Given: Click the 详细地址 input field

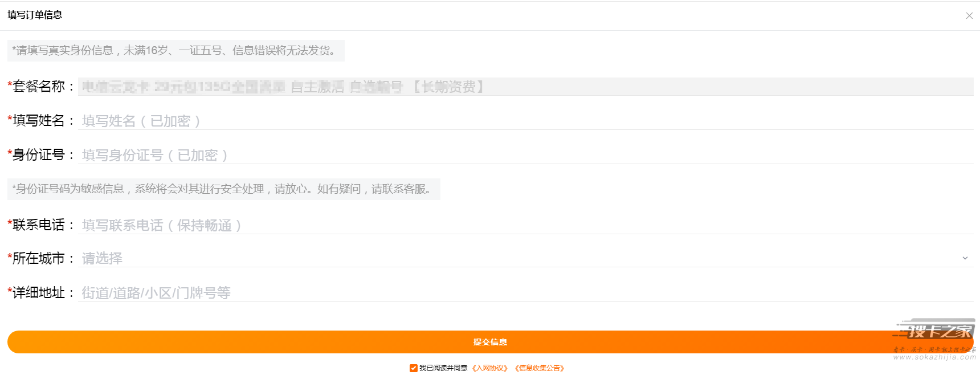Looking at the screenshot, I should pos(525,293).
